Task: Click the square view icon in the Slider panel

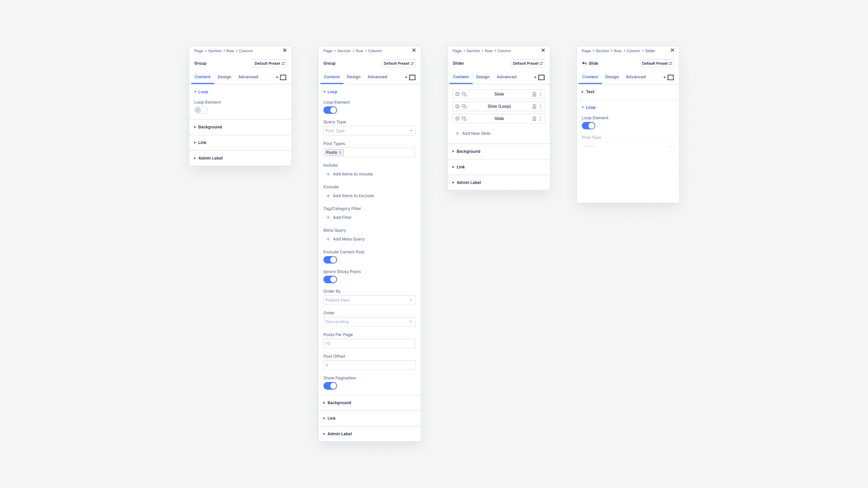Action: click(541, 78)
